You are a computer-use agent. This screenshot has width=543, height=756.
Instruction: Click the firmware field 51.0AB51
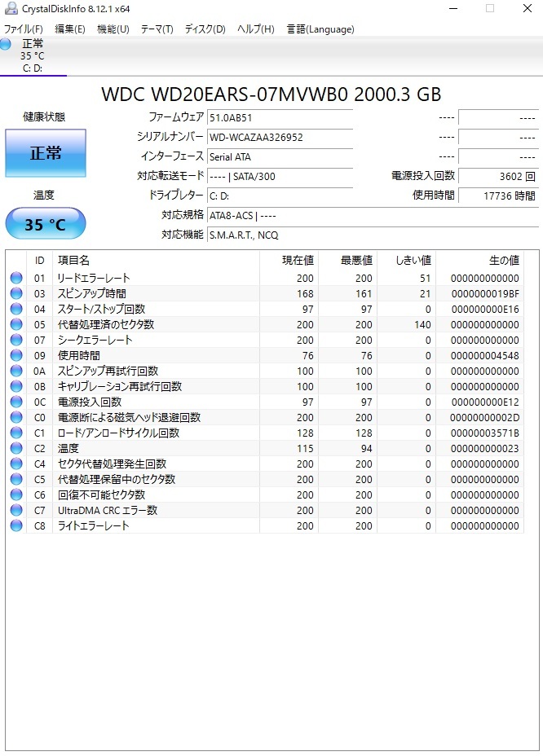pos(280,117)
